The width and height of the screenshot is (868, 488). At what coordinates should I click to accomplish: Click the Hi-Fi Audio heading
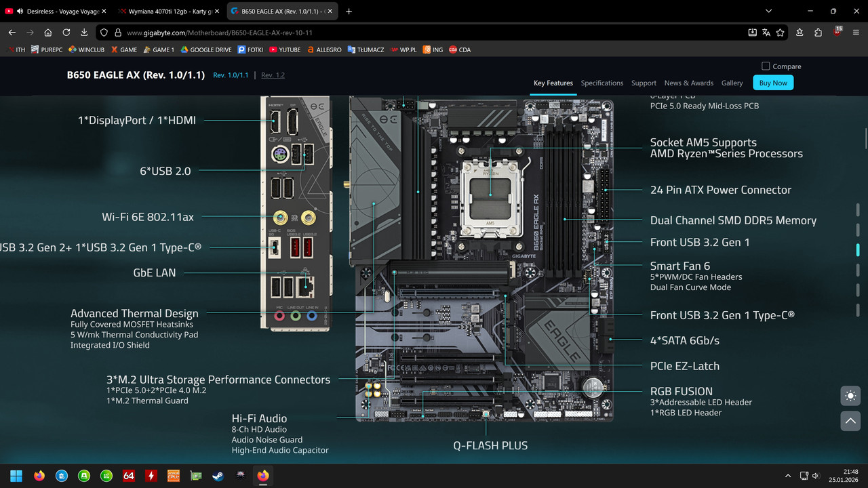(259, 418)
